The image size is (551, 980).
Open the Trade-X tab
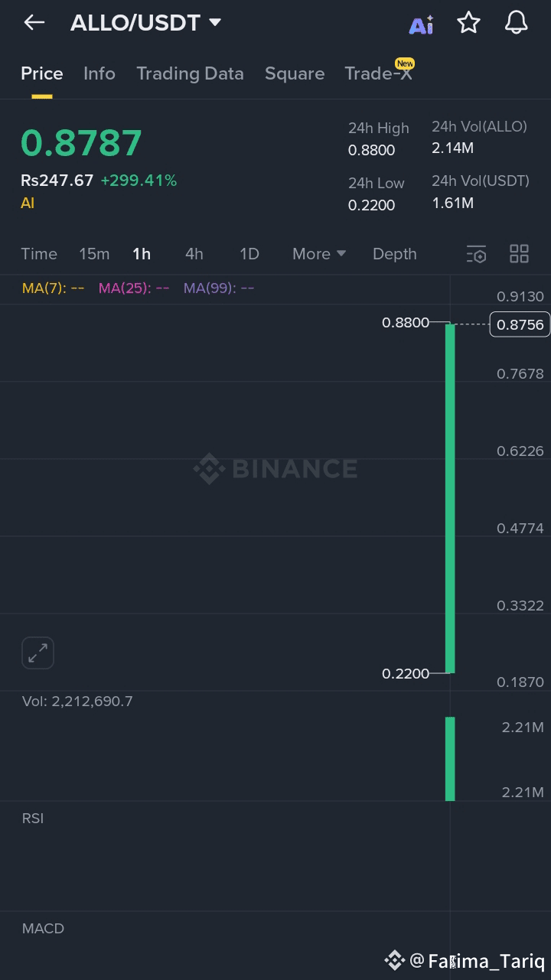(378, 73)
